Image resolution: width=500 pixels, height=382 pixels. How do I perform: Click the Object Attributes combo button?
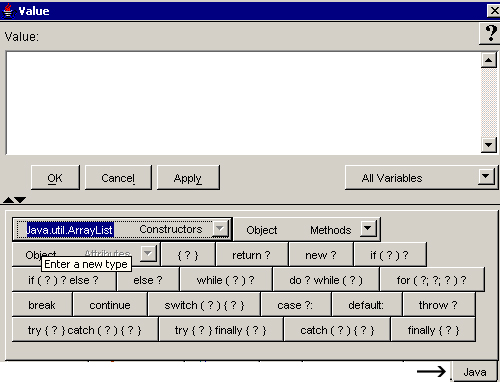[86, 254]
